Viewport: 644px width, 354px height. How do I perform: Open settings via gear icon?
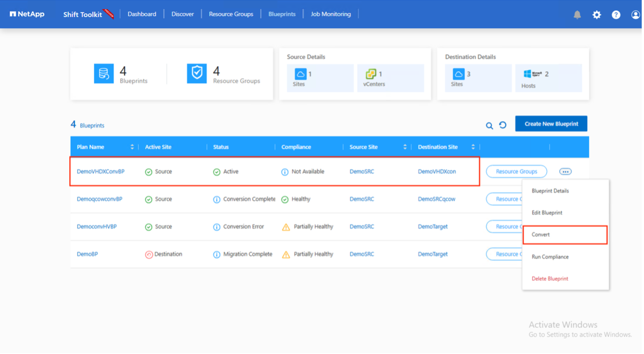pyautogui.click(x=597, y=15)
